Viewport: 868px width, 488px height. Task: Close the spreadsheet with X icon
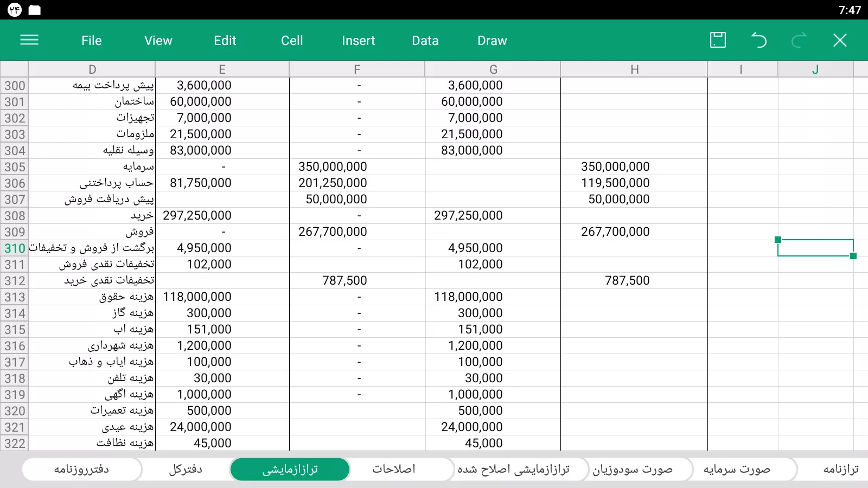click(x=840, y=40)
